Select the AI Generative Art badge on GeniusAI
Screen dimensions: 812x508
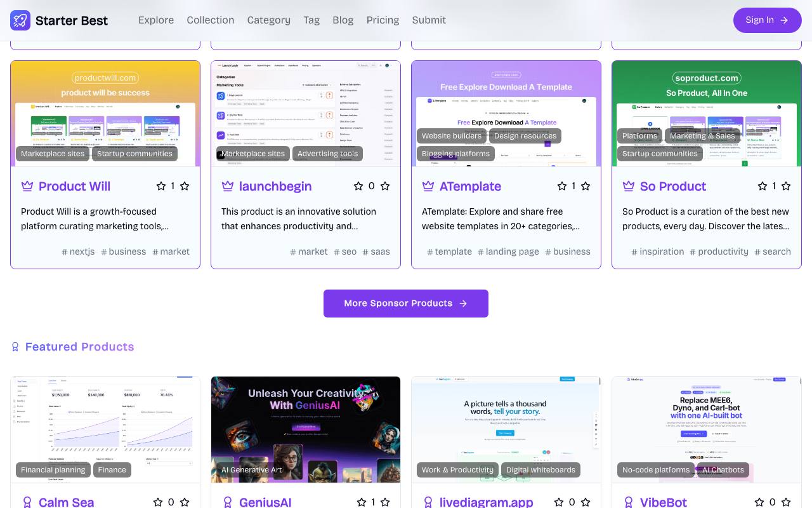point(252,470)
